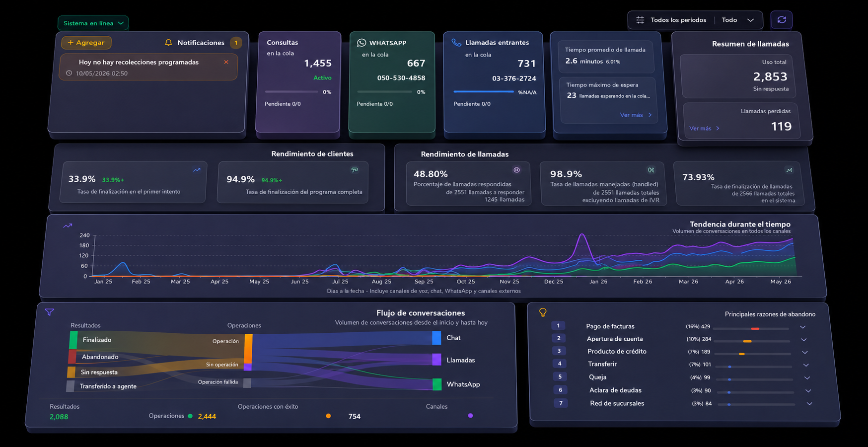868x447 pixels.
Task: Click the Resultados total 2,088
Action: click(x=59, y=417)
